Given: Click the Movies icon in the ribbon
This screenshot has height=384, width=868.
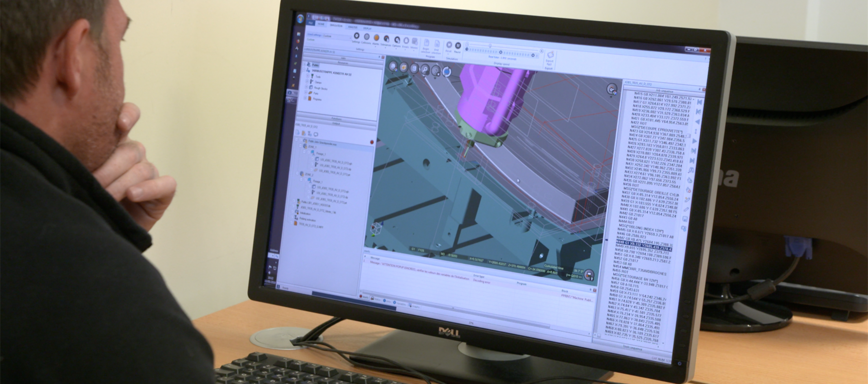Looking at the screenshot, I should point(415,42).
